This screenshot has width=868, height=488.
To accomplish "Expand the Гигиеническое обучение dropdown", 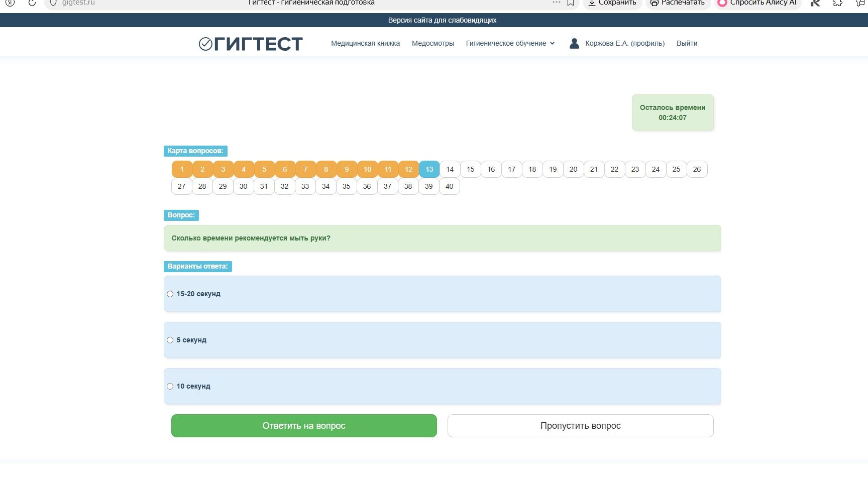I will [510, 43].
